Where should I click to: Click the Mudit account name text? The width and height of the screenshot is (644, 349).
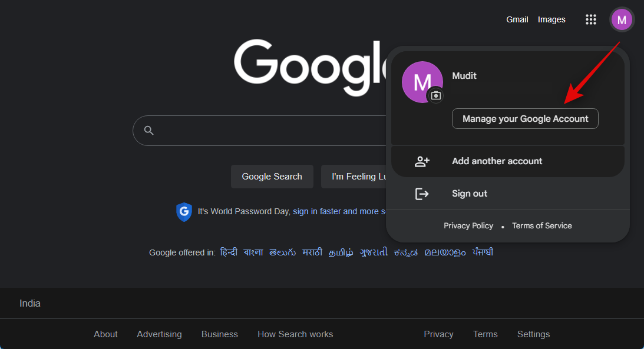(x=464, y=76)
